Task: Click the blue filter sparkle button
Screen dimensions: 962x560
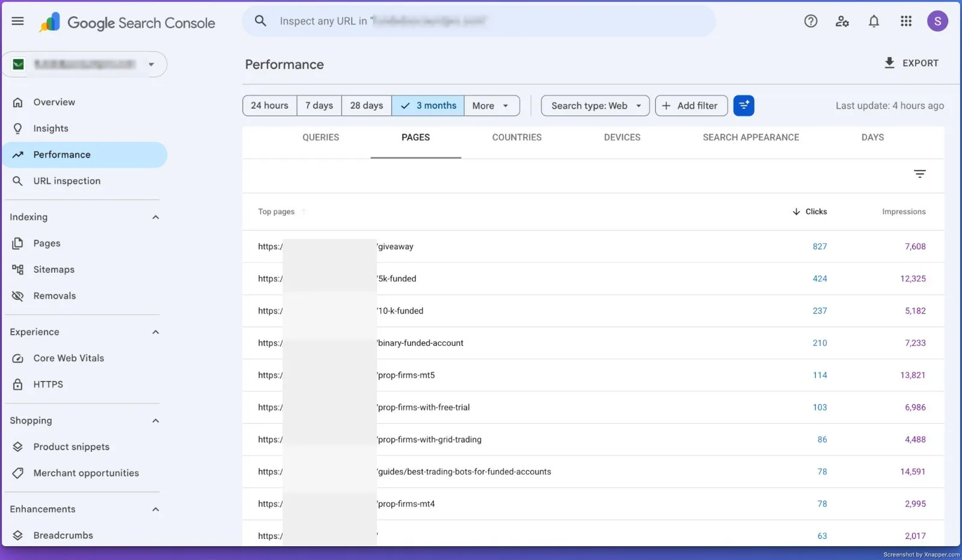Action: [743, 106]
